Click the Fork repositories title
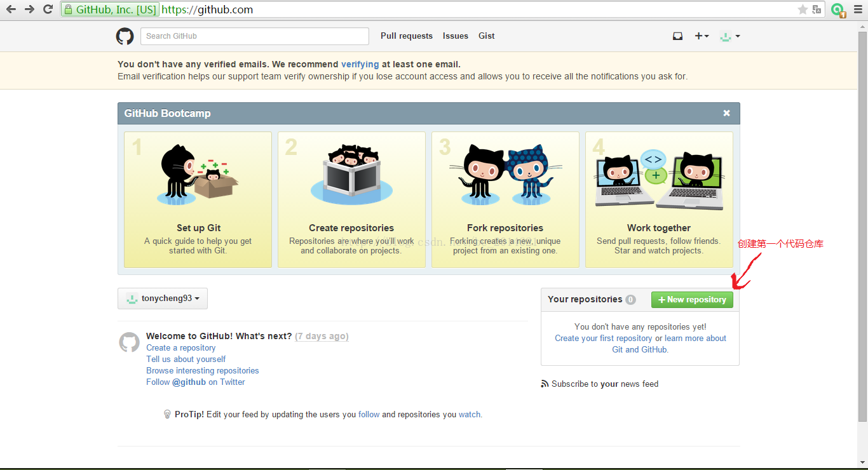868x470 pixels. [505, 228]
